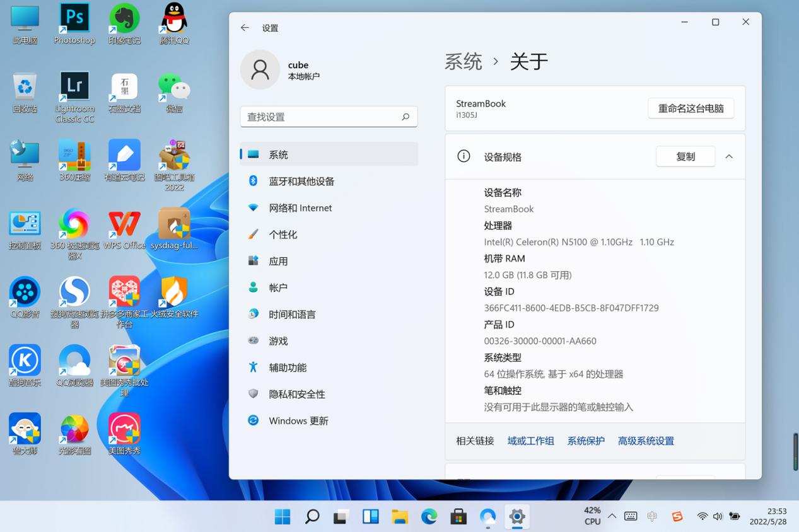
Task: Launch 火绒安全软件 desktop icon
Action: coord(174,298)
